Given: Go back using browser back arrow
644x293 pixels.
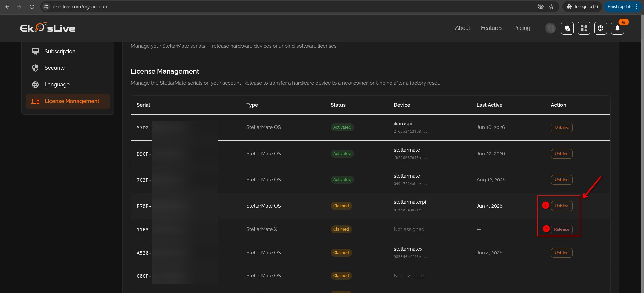Looking at the screenshot, I should (x=7, y=7).
